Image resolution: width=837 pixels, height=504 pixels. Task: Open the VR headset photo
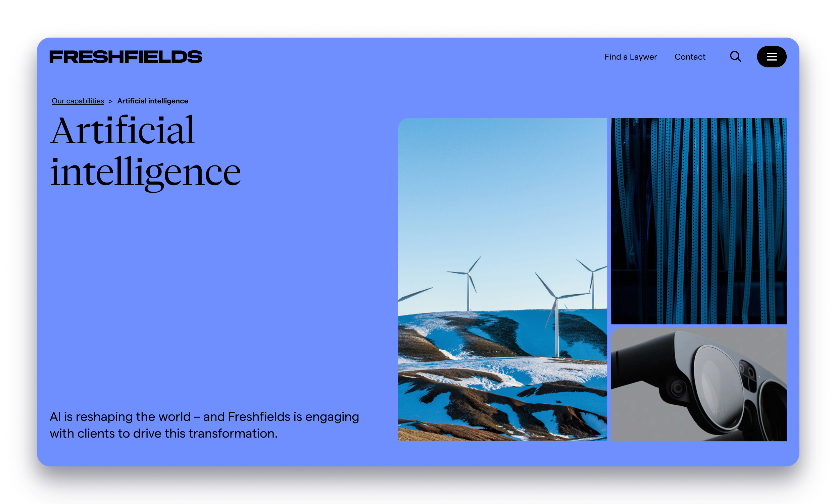click(x=698, y=385)
